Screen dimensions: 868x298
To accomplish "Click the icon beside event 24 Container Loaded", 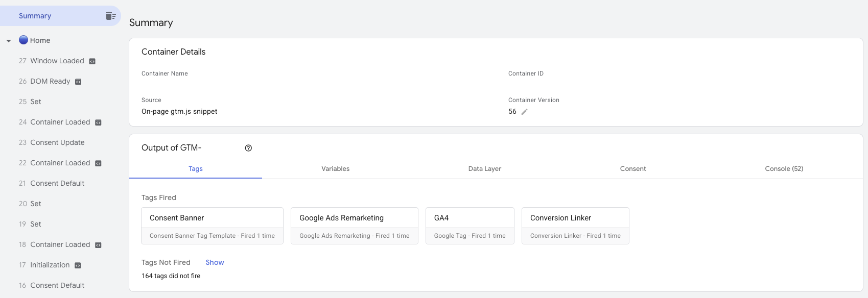I will (x=98, y=122).
